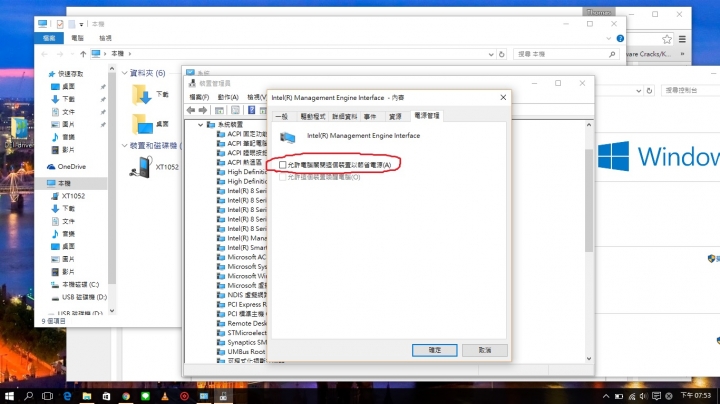Open VLC cone icon on taskbar
This screenshot has height=404, width=720.
pos(165,396)
